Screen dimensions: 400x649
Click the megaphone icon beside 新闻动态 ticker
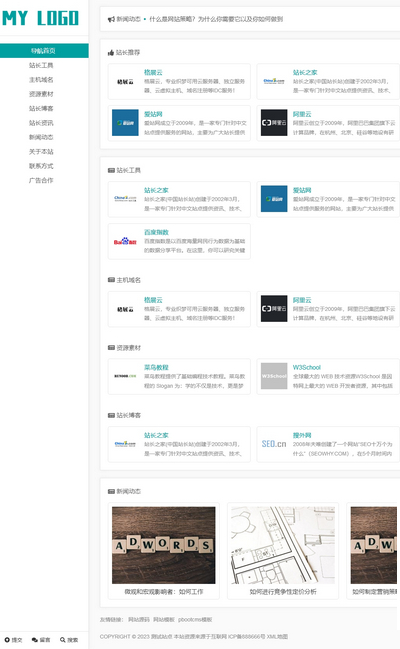pos(111,19)
